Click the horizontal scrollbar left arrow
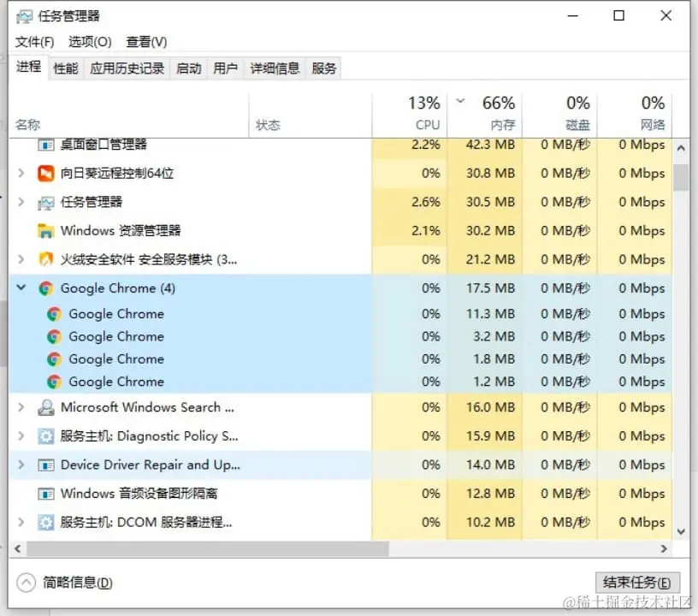The width and height of the screenshot is (698, 616). click(18, 548)
